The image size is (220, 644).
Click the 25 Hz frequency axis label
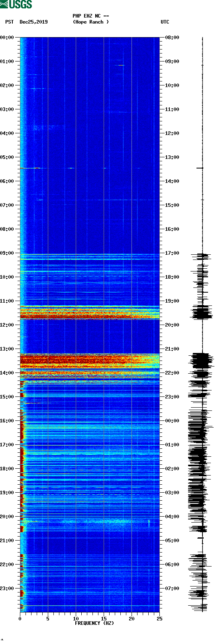click(x=159, y=619)
